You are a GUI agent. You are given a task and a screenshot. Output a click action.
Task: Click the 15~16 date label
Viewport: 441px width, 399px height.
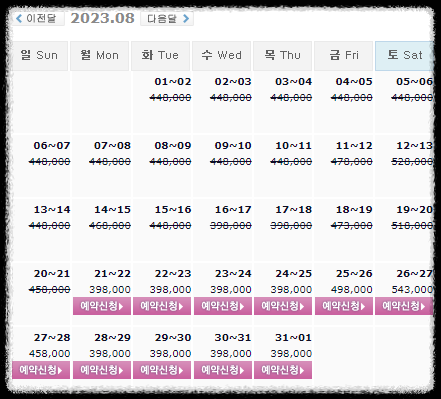coord(173,210)
